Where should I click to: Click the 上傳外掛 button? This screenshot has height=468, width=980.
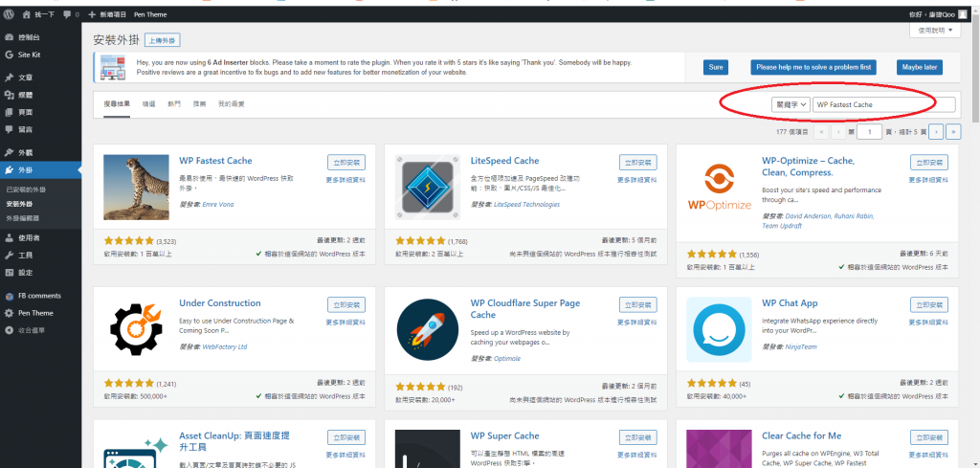(167, 41)
